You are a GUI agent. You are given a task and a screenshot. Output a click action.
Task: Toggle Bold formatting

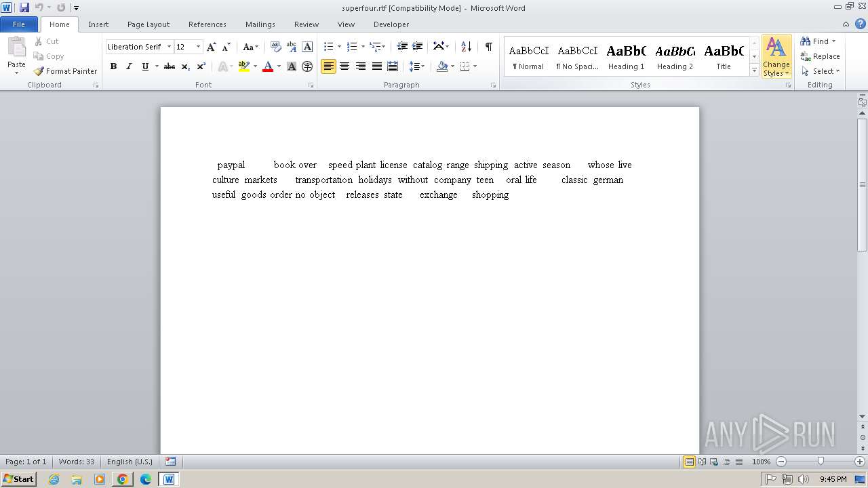(x=113, y=66)
